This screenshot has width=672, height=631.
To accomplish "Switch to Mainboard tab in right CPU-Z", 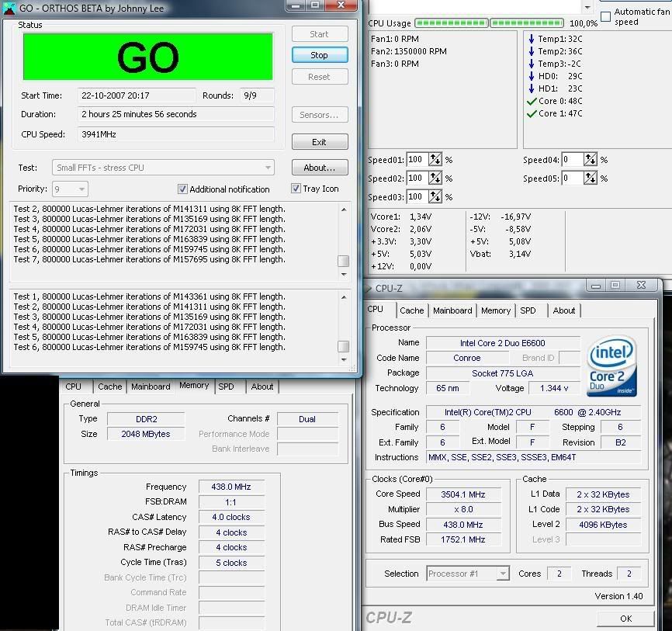I will (x=452, y=310).
